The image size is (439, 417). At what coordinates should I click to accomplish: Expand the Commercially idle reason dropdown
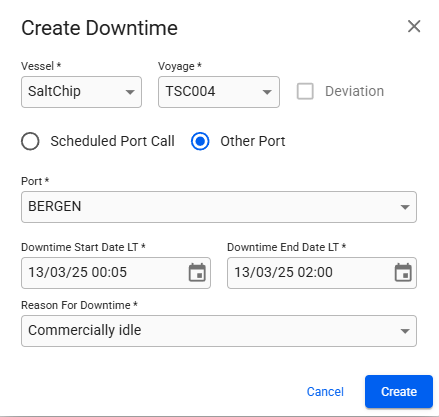219,331
